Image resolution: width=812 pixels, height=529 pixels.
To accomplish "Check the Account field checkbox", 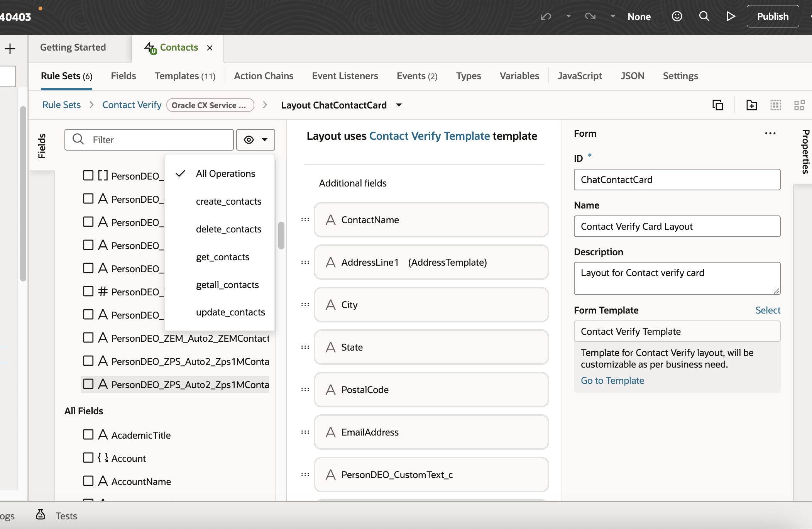I will pyautogui.click(x=88, y=458).
